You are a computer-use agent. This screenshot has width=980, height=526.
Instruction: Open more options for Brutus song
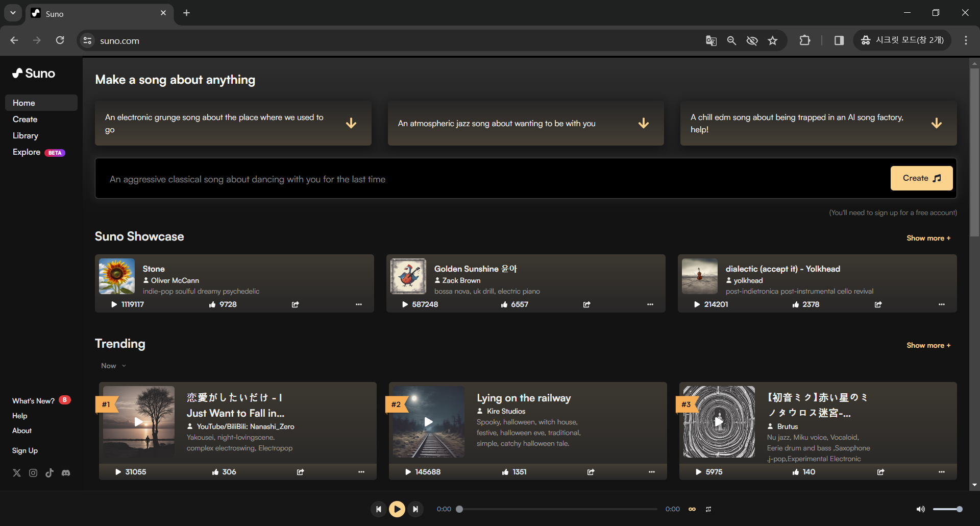click(942, 472)
